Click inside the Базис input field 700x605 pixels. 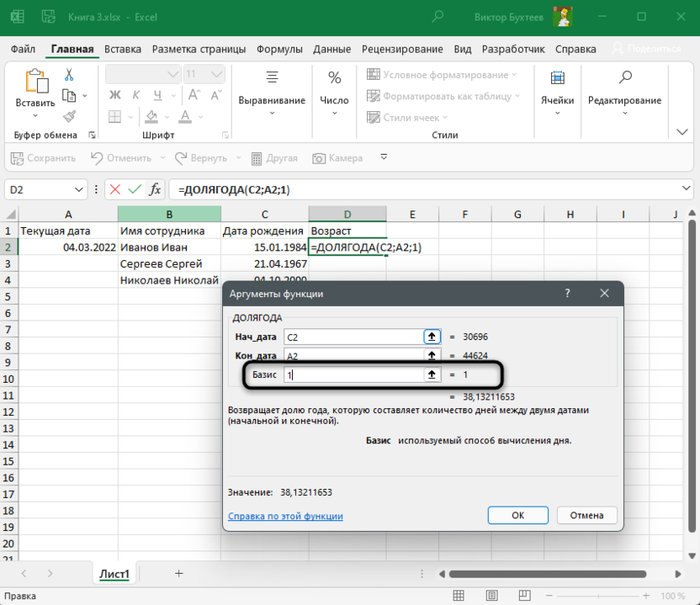click(353, 375)
